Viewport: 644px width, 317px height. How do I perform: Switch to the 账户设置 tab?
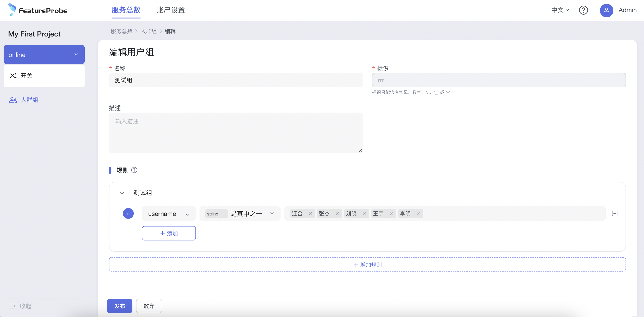click(x=170, y=10)
